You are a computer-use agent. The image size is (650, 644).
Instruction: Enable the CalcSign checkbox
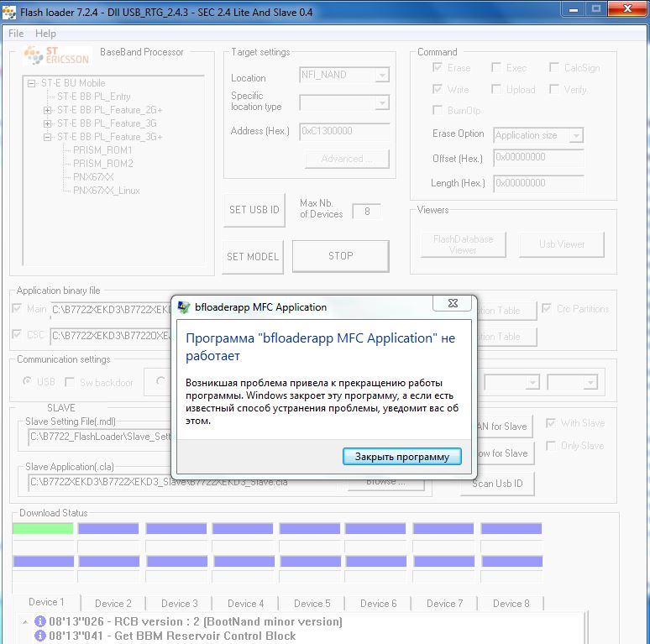[553, 67]
